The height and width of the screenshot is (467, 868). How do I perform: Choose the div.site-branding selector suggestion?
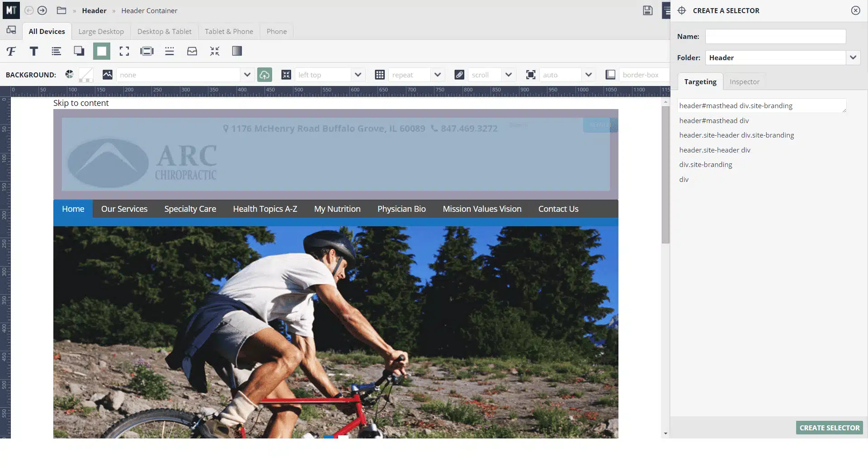(705, 165)
